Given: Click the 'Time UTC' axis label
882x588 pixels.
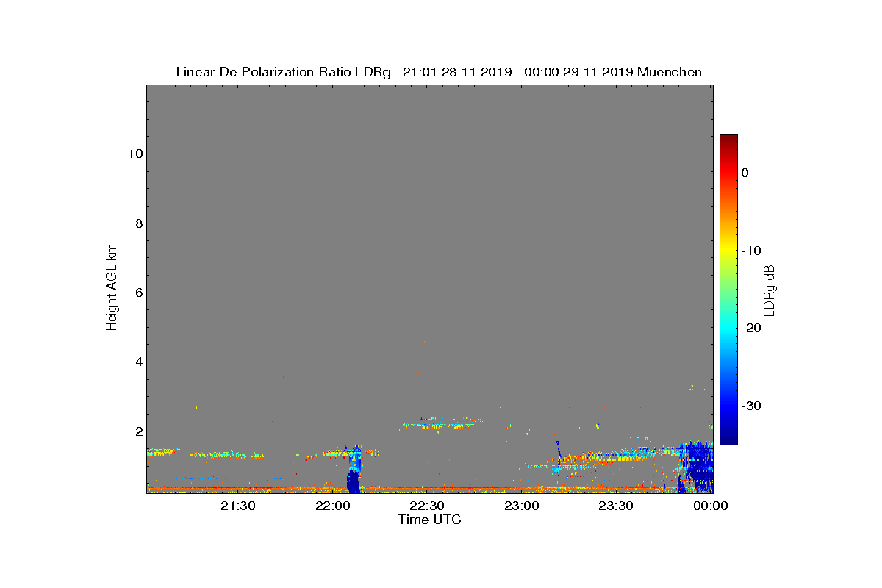Looking at the screenshot, I should click(x=430, y=520).
